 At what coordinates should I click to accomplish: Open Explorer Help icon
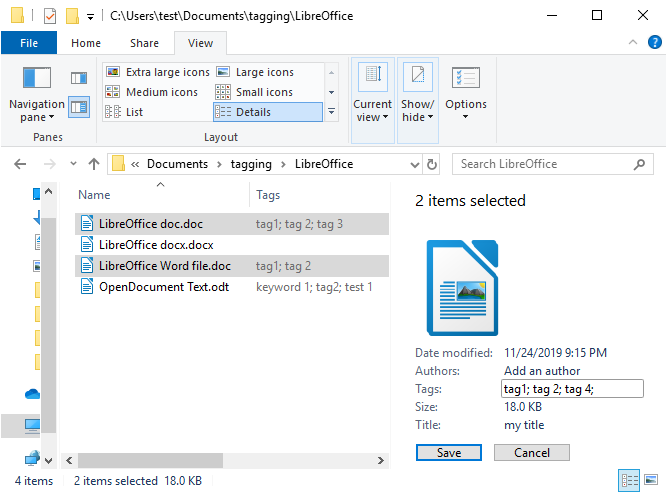pos(654,42)
